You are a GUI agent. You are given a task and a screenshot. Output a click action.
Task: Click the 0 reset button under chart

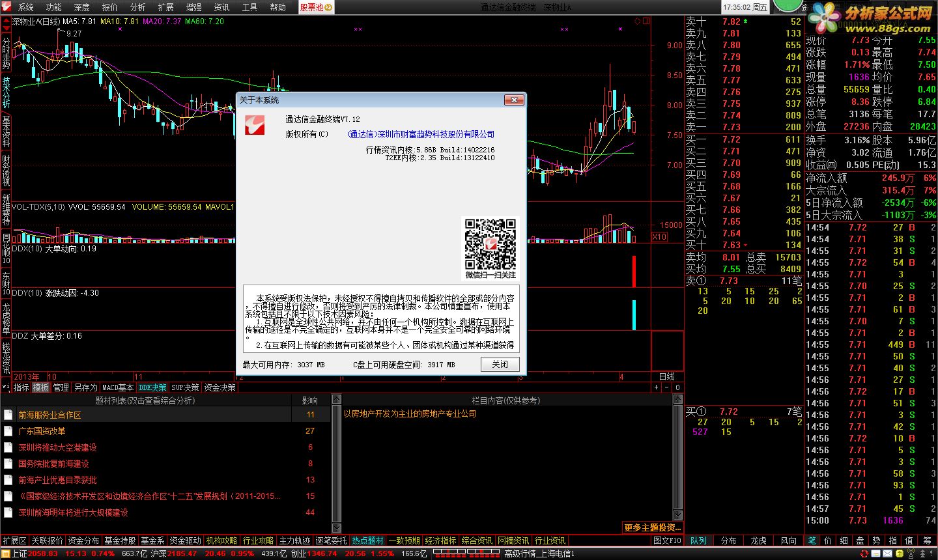pyautogui.click(x=677, y=387)
